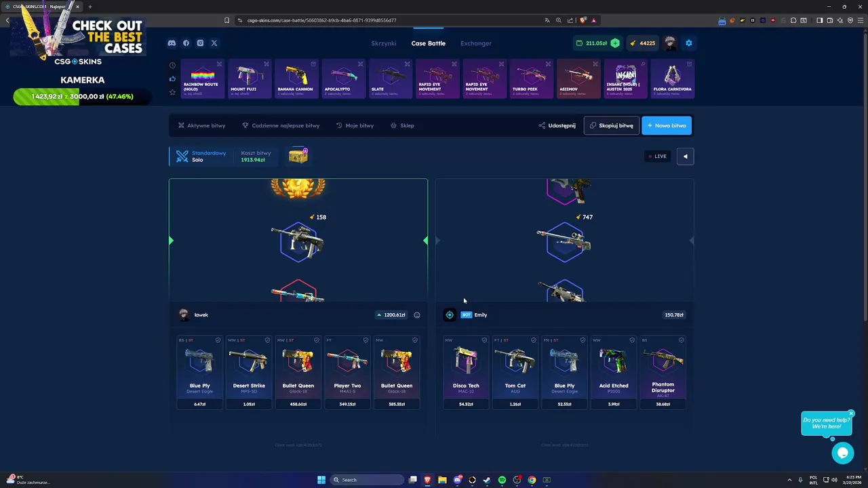Click the Nowa bitwa button
Image resolution: width=868 pixels, height=488 pixels.
pos(667,125)
